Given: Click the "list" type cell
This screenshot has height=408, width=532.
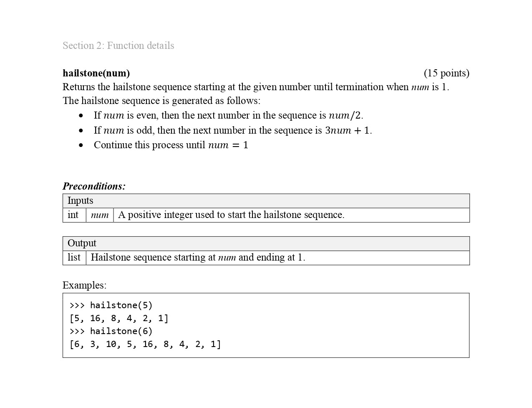Looking at the screenshot, I should click(x=74, y=258).
